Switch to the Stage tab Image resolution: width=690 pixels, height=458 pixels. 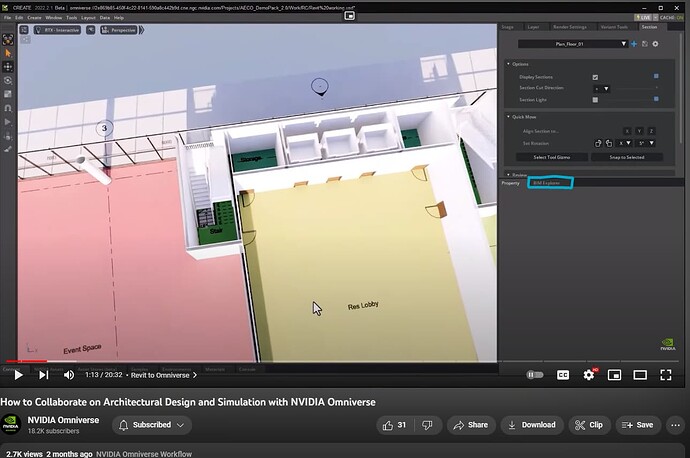coord(507,27)
